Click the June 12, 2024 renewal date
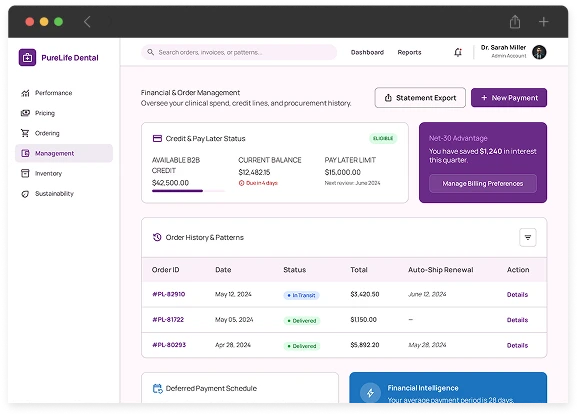Screen dimensions: 579x416 coord(427,294)
